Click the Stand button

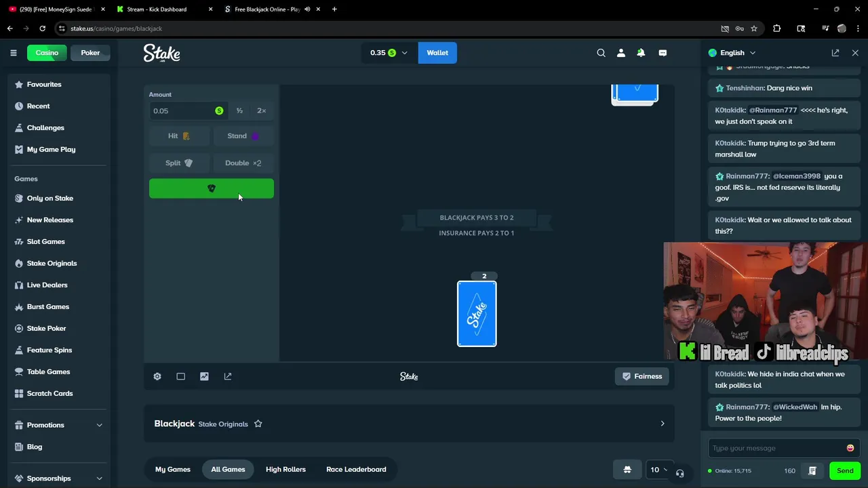[243, 136]
